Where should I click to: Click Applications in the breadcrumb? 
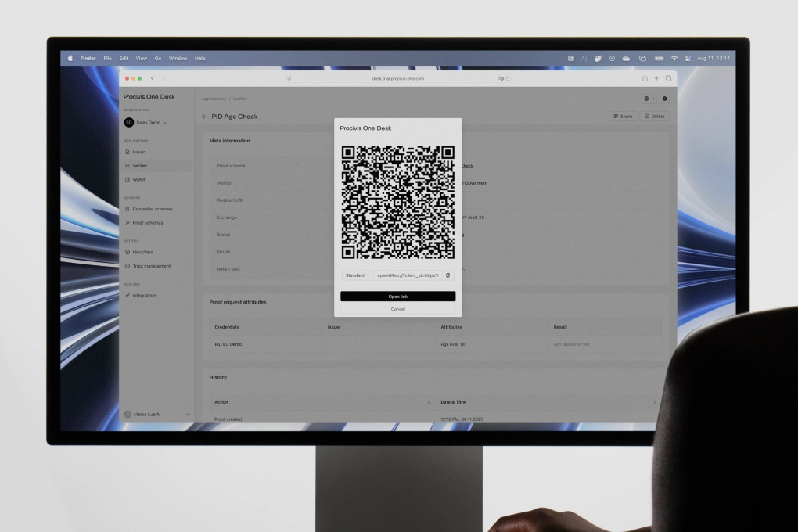214,99
